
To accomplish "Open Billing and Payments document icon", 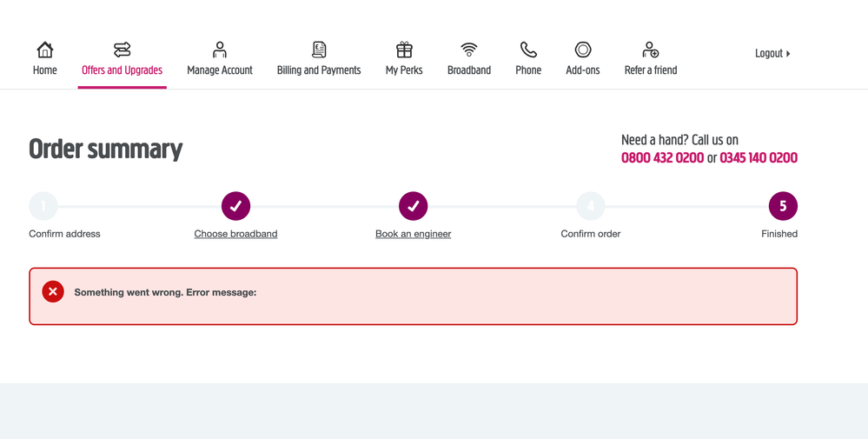I will coord(319,50).
